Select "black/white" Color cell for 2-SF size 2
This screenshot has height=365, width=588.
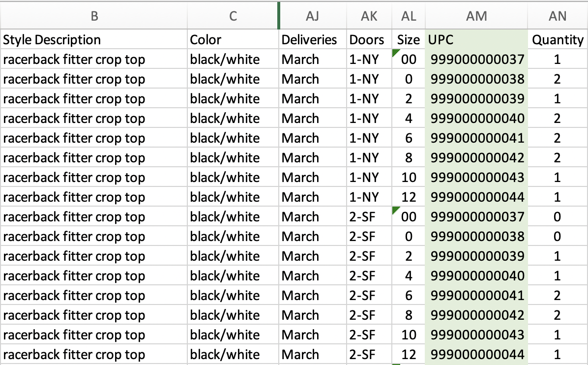click(233, 256)
